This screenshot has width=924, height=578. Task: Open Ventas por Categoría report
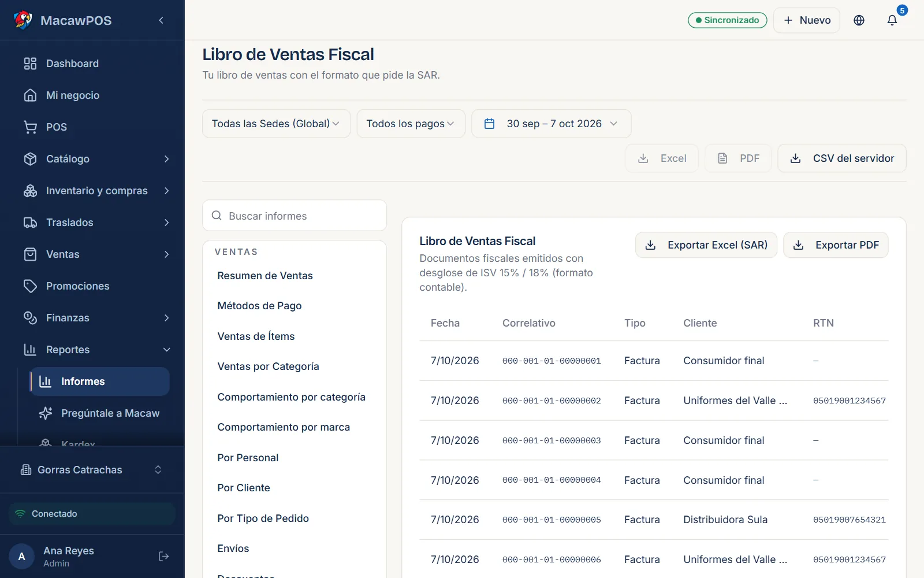click(x=268, y=366)
